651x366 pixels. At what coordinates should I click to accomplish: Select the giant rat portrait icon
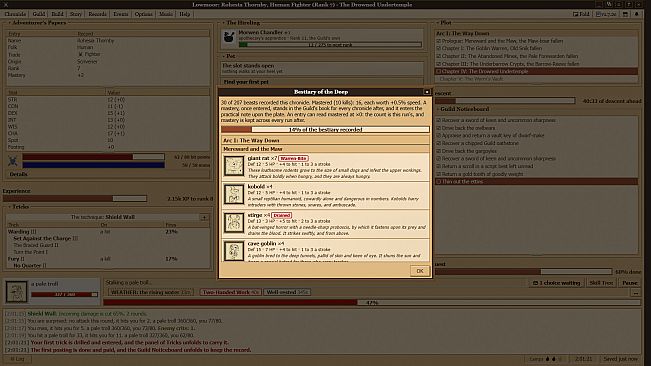coord(234,166)
